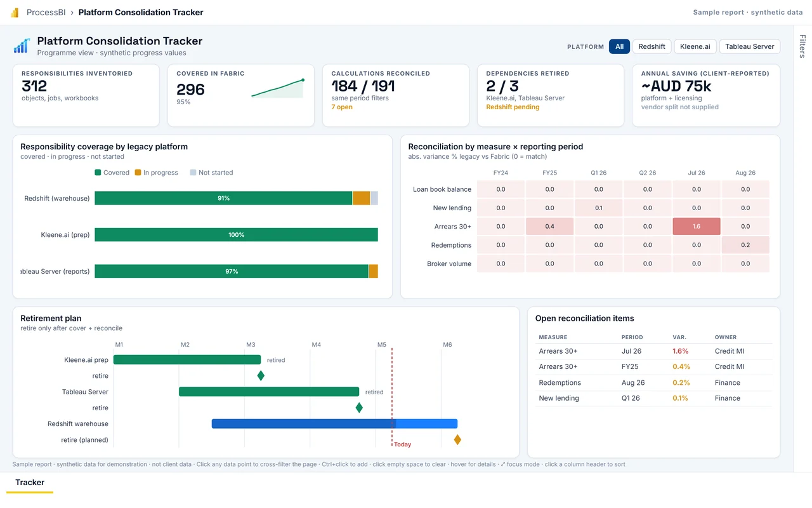Click the Arrears 30+ Jul 26 cell 1.6
This screenshot has width=812, height=508.
coord(697,227)
